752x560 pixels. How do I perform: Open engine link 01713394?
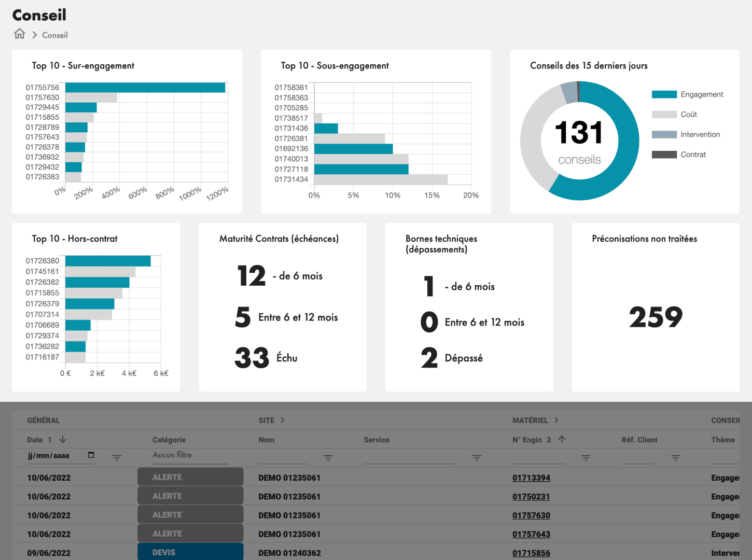pos(531,478)
